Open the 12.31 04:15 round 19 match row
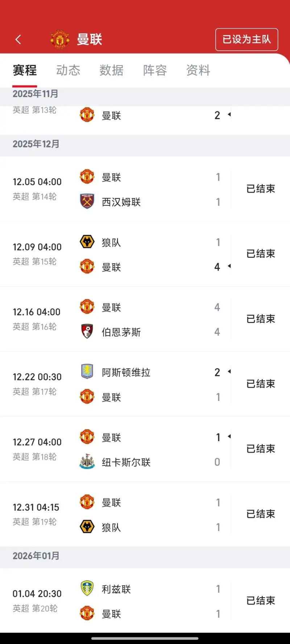290x644 pixels. click(x=145, y=514)
